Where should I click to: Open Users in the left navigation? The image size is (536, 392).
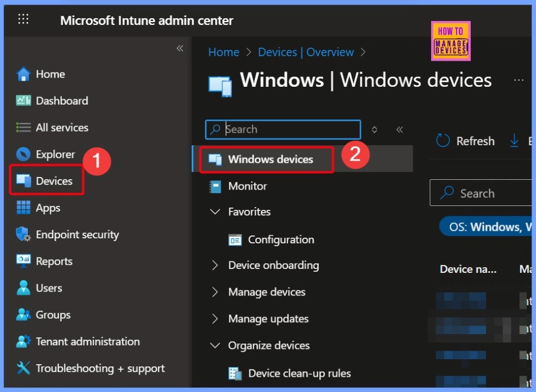click(x=49, y=288)
